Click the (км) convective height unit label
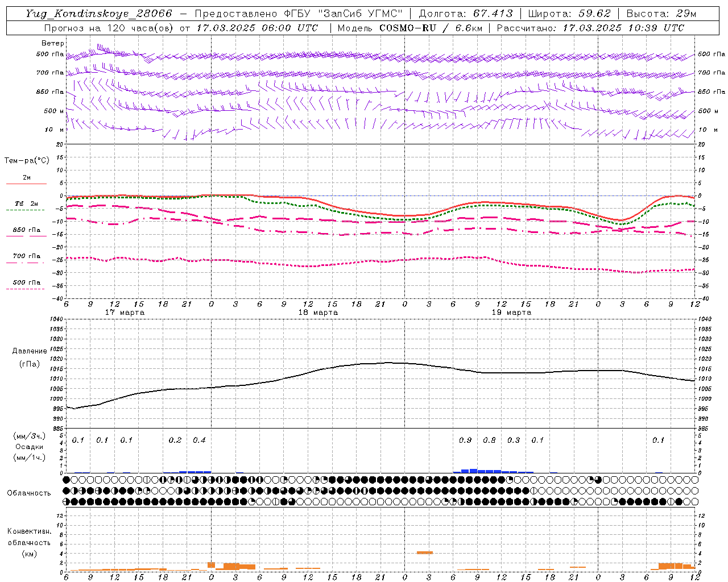 [x=29, y=554]
